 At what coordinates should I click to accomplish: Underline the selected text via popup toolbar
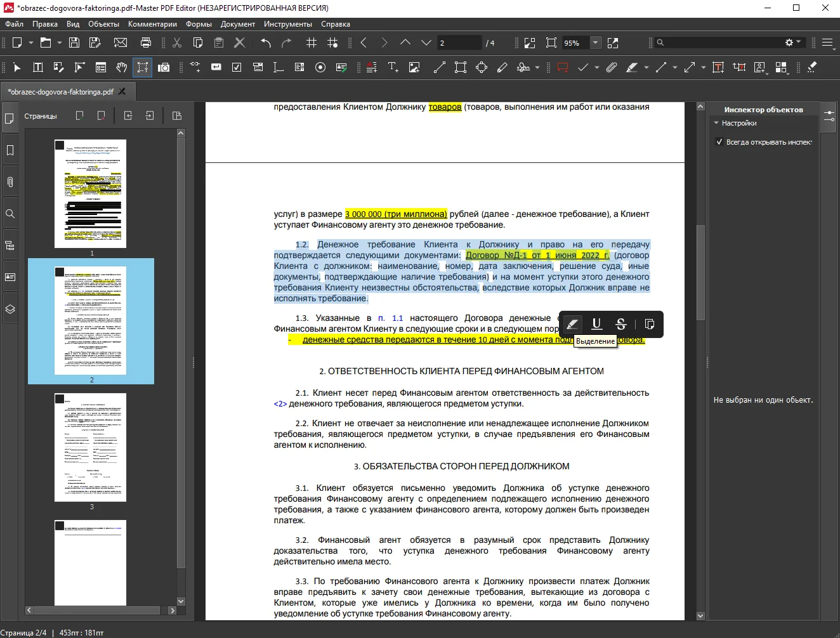point(596,324)
